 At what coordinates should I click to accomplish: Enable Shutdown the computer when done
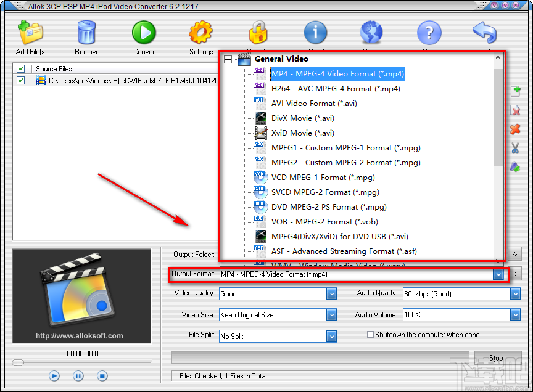[x=370, y=334]
